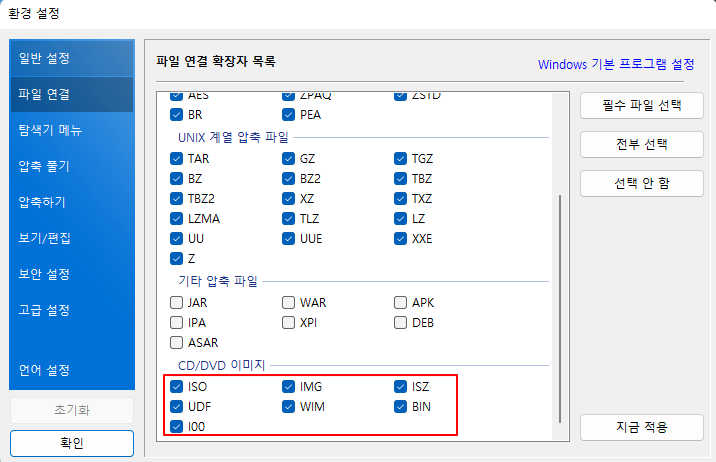Toggle the UU checkbox
716x462 pixels.
point(176,239)
